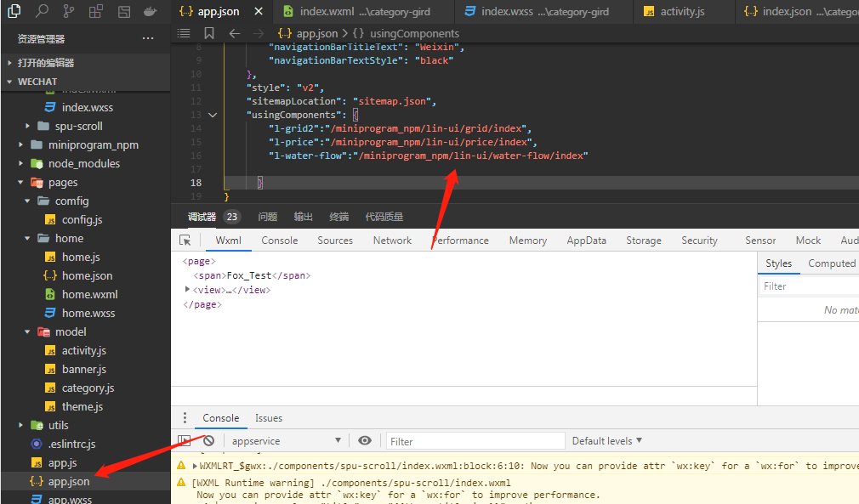Toggle the console eye live expression
859x504 pixels.
pos(365,440)
